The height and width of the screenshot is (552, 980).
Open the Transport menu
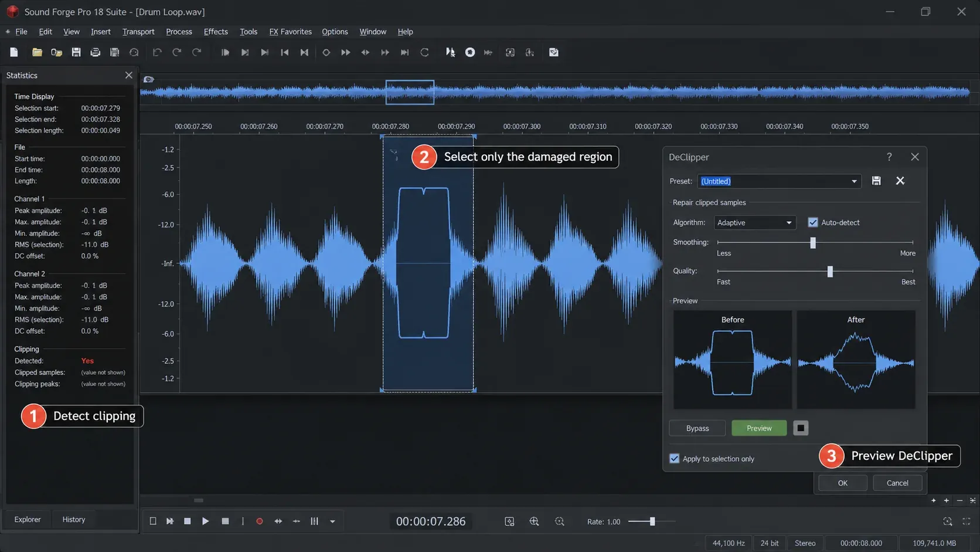[138, 32]
